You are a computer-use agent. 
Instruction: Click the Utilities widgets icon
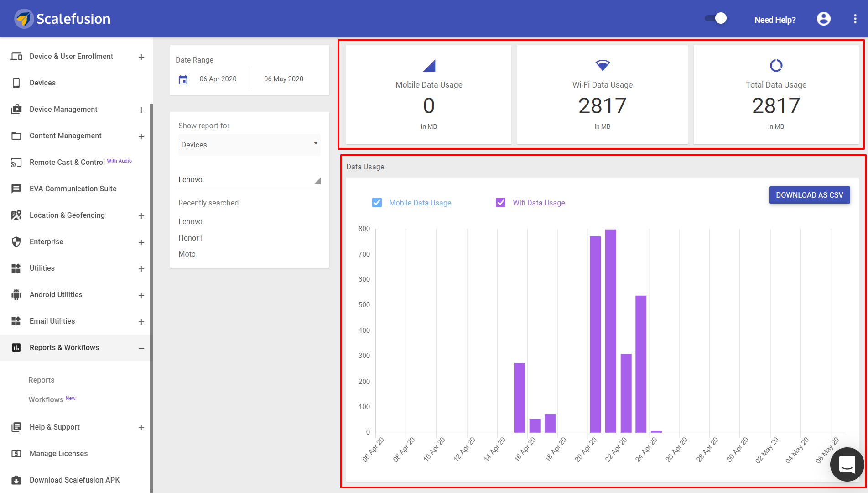pyautogui.click(x=16, y=268)
